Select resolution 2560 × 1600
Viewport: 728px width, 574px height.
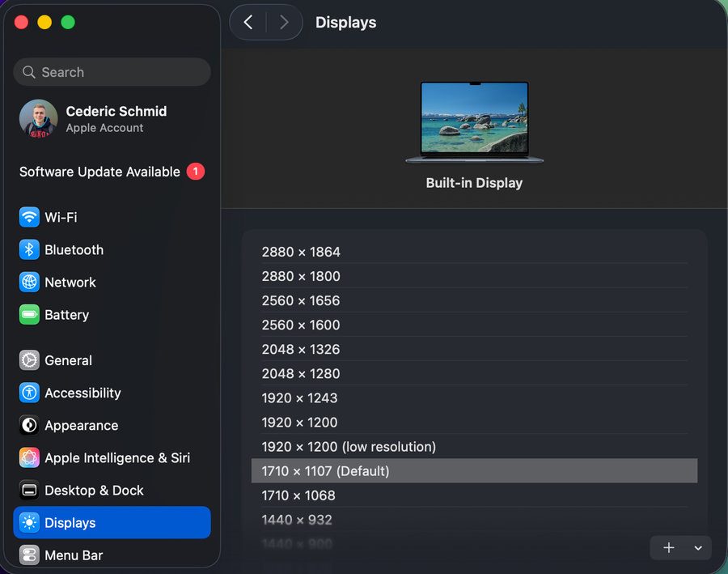coord(474,325)
